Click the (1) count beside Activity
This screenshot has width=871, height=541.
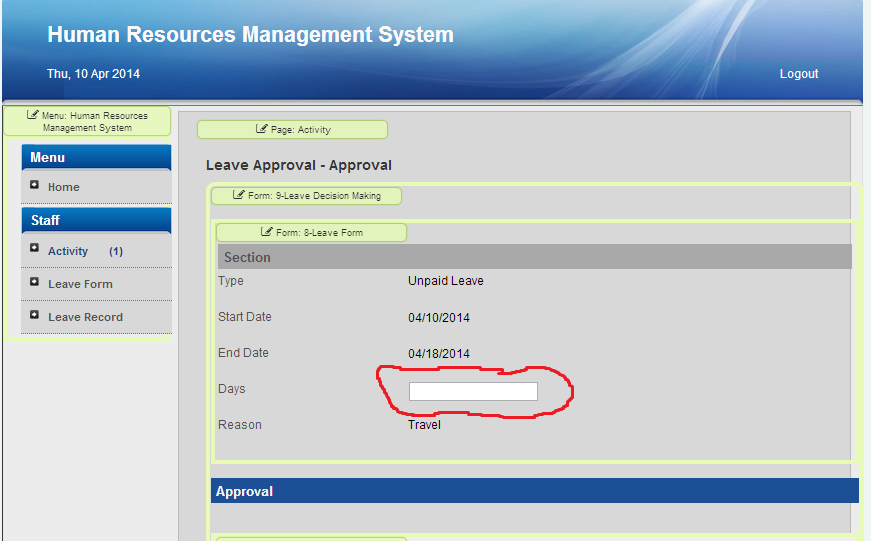(x=116, y=251)
